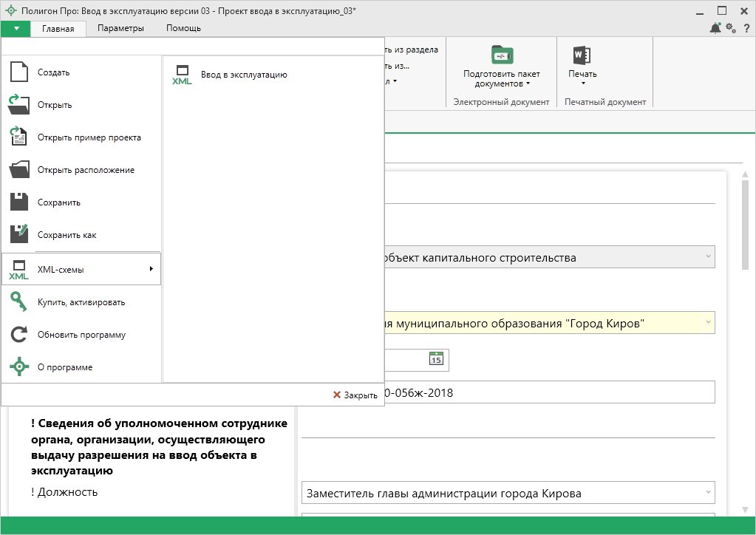Click the О программе icon
Screen dimensions: 756x535
pyautogui.click(x=18, y=367)
